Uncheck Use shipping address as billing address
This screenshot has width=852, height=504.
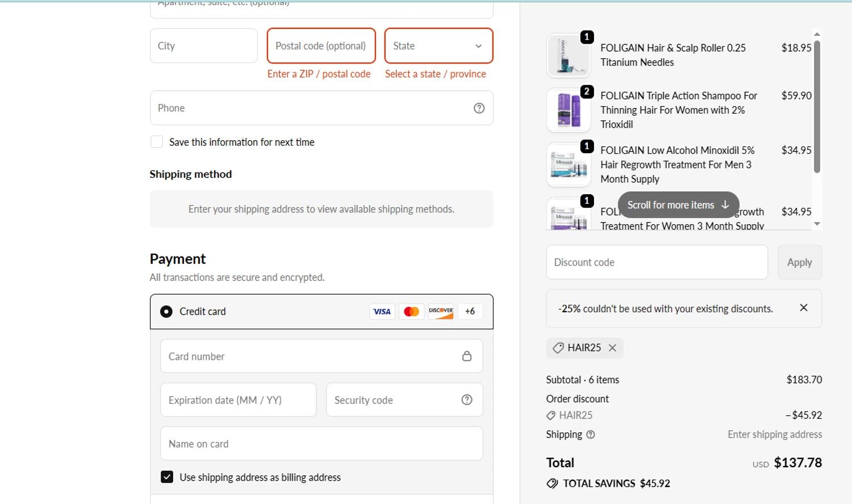(x=166, y=477)
